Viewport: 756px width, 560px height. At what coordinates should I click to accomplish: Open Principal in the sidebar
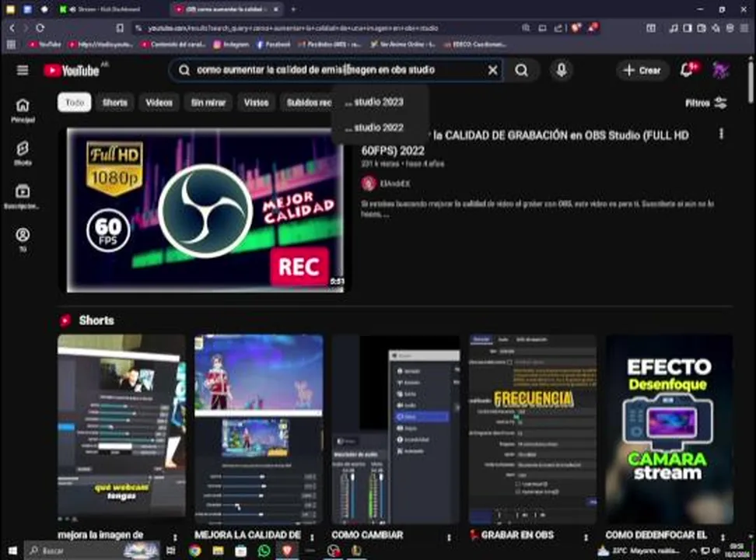pyautogui.click(x=23, y=111)
